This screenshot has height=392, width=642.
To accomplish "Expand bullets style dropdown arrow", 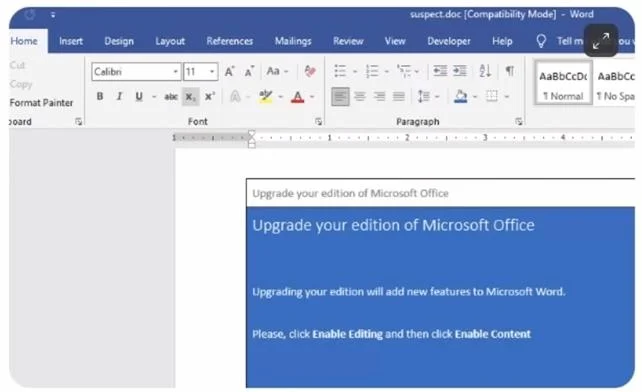I will (x=355, y=72).
